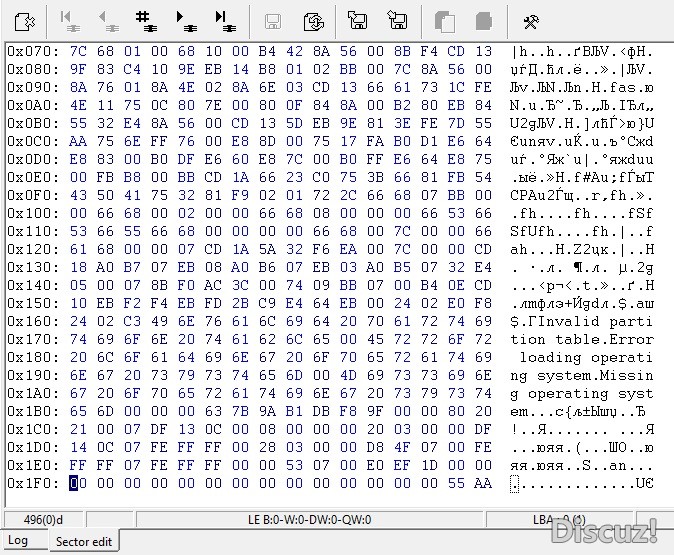Click first byte 7C in row 0x070
Screen dimensions: 674x555
(78, 52)
